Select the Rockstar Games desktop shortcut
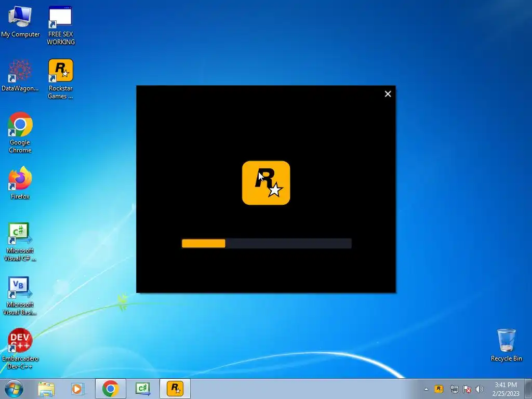This screenshot has width=532, height=399. [x=60, y=79]
